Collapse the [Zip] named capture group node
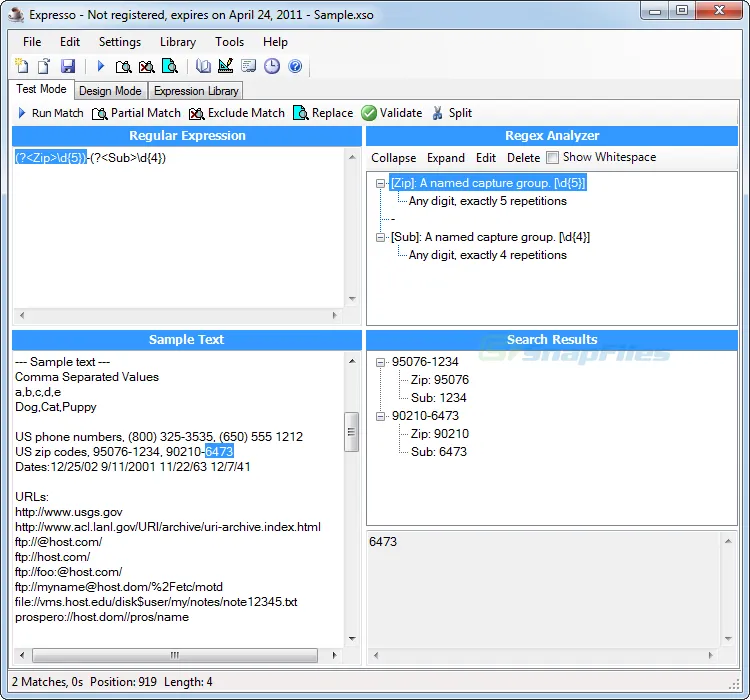Screen dimensions: 750x700 point(381,183)
